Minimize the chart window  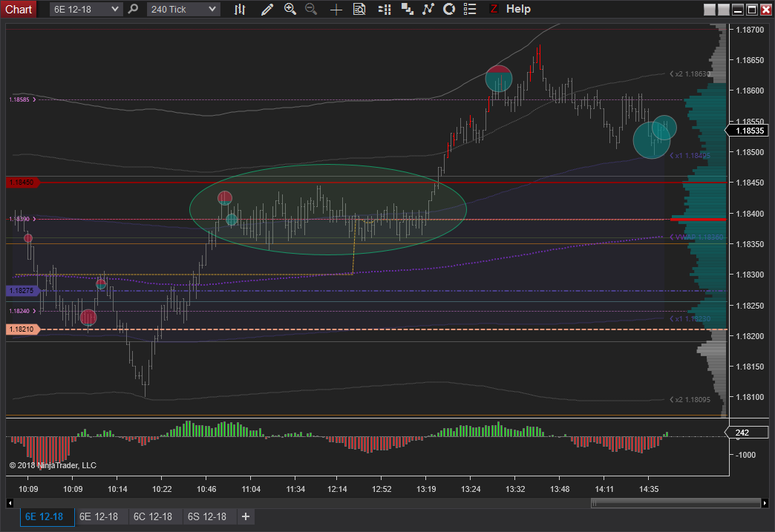738,10
